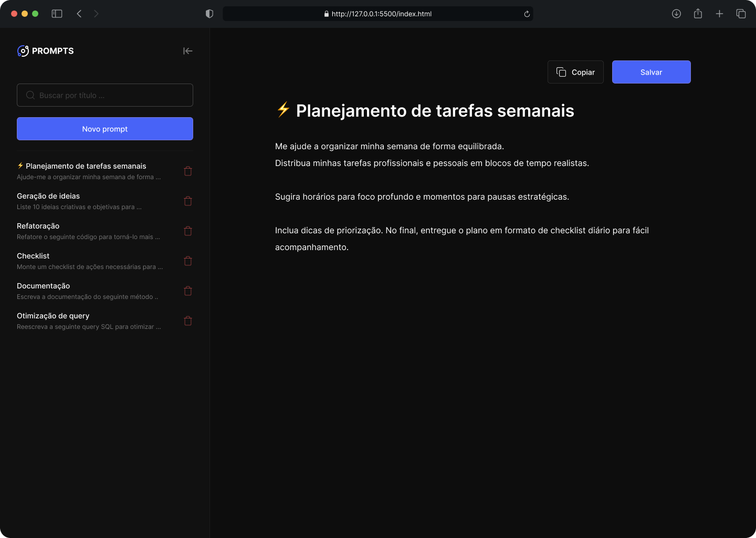This screenshot has height=538, width=756.
Task: Delete the Geração de ideias prompt
Action: coord(188,201)
